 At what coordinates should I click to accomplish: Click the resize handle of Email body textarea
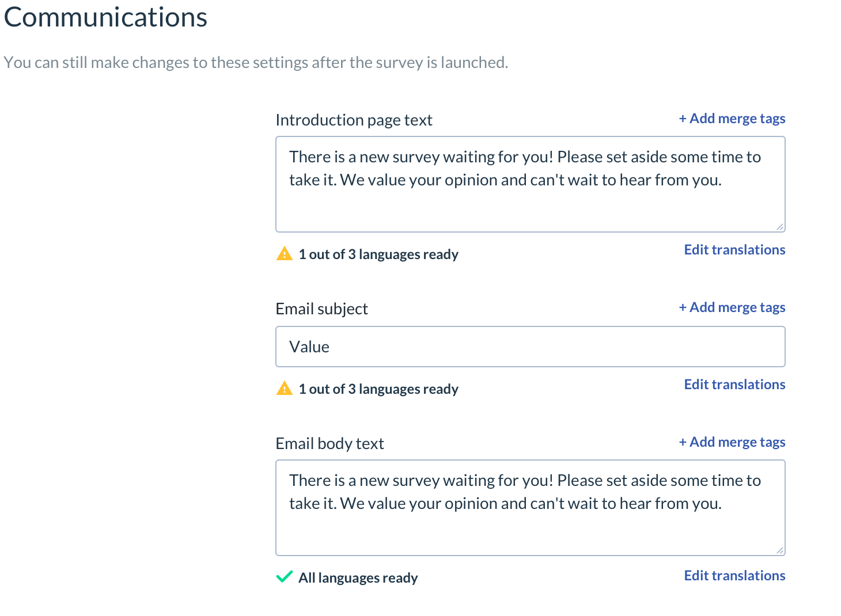[780, 550]
